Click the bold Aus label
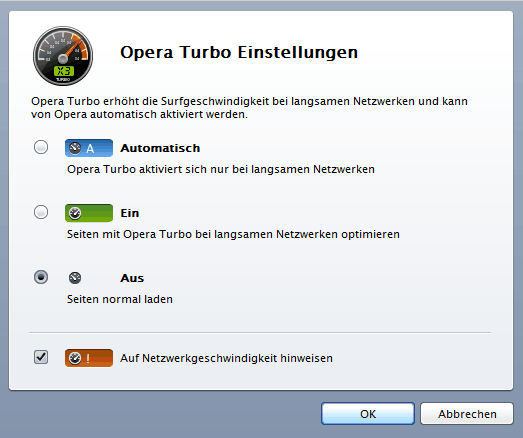Image resolution: width=523 pixels, height=438 pixels. click(132, 278)
